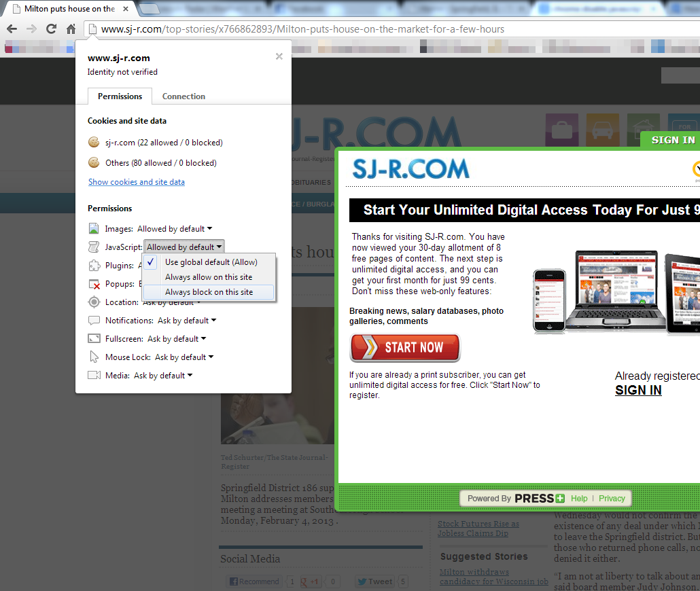
Task: Open the Fullscreen Ask by default dropdown
Action: [x=177, y=339]
